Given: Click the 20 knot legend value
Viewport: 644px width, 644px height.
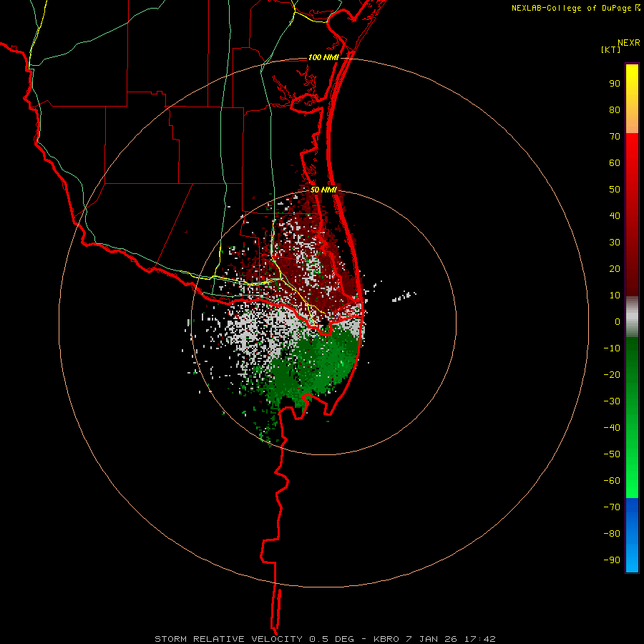Looking at the screenshot, I should (x=615, y=268).
